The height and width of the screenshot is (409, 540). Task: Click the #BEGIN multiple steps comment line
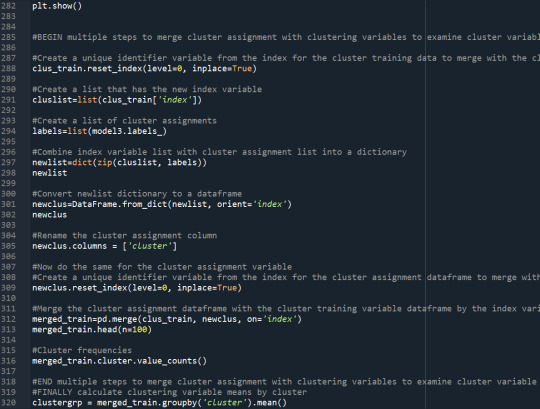pyautogui.click(x=286, y=37)
